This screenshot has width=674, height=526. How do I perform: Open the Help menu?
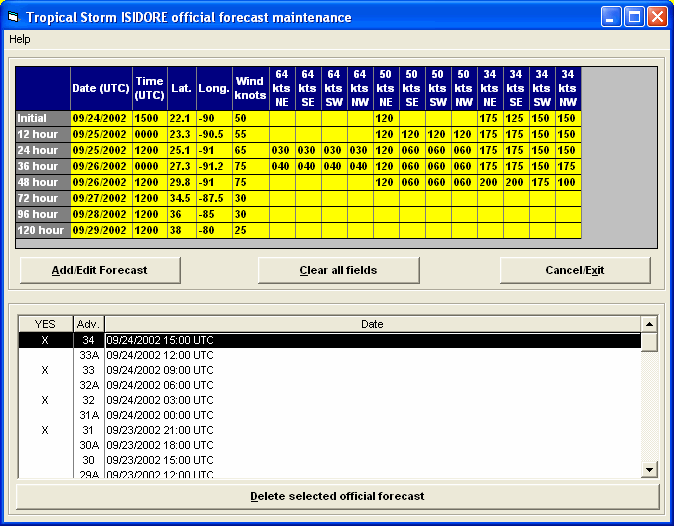20,39
